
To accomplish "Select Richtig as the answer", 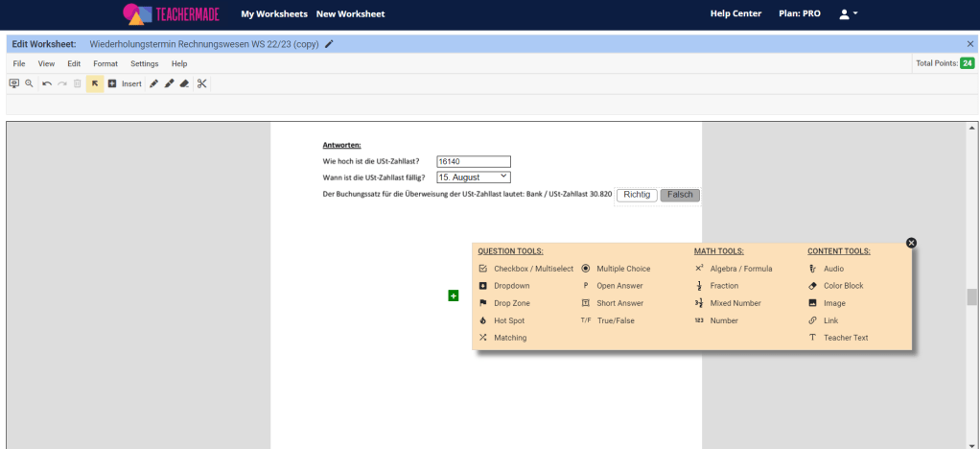I will (x=637, y=195).
